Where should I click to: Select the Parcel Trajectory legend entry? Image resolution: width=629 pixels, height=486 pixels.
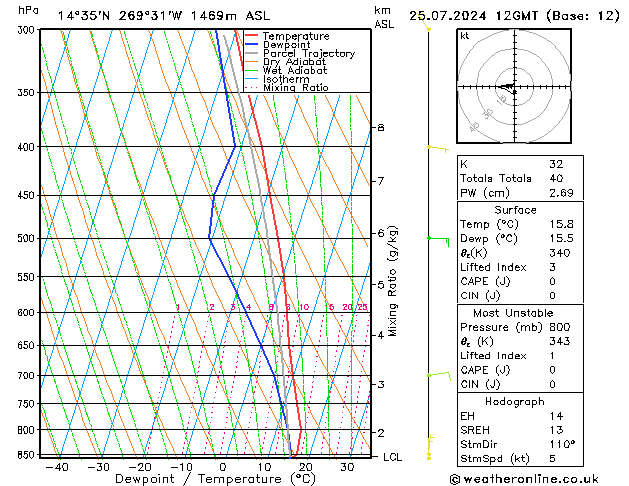click(308, 54)
